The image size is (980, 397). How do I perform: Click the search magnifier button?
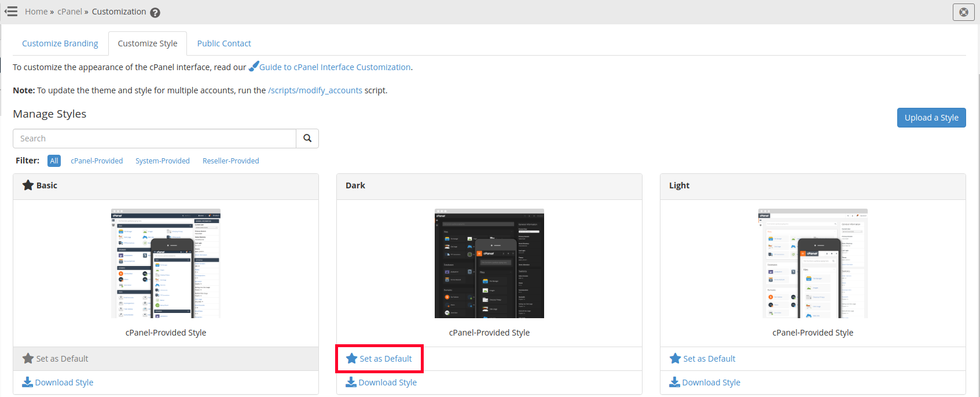(x=307, y=139)
